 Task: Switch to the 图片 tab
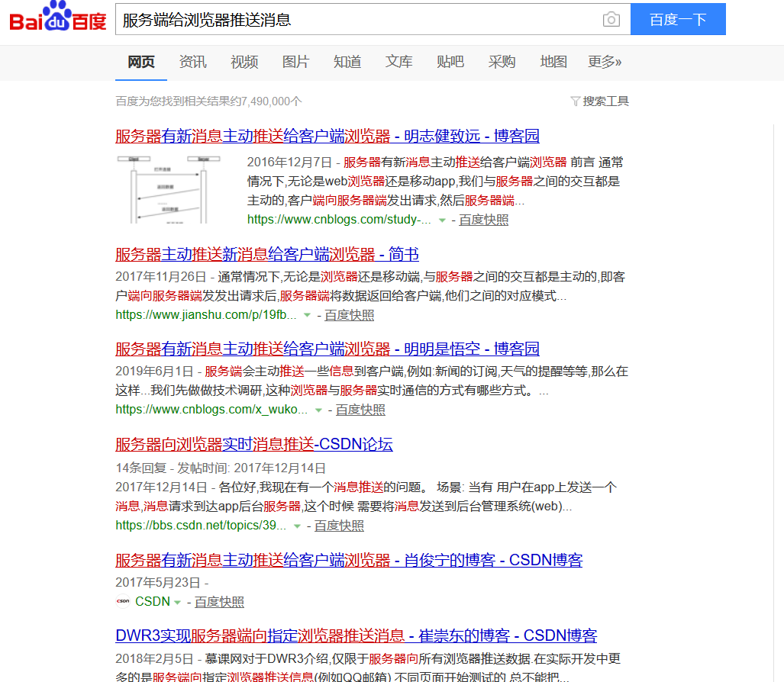click(295, 62)
